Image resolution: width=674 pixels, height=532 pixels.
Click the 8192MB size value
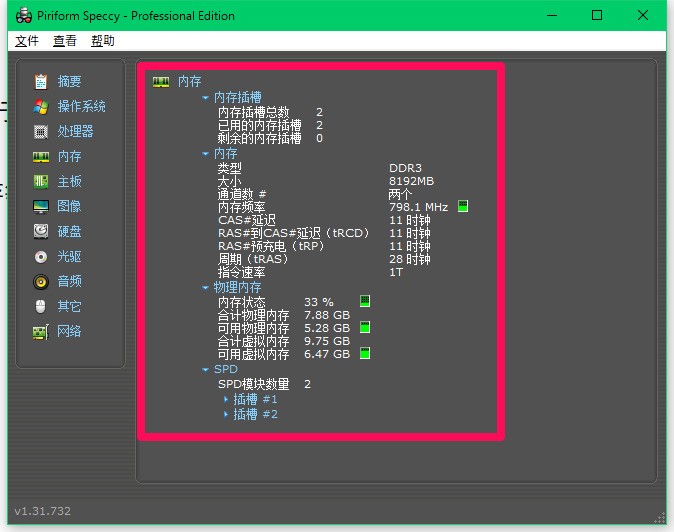tap(411, 181)
